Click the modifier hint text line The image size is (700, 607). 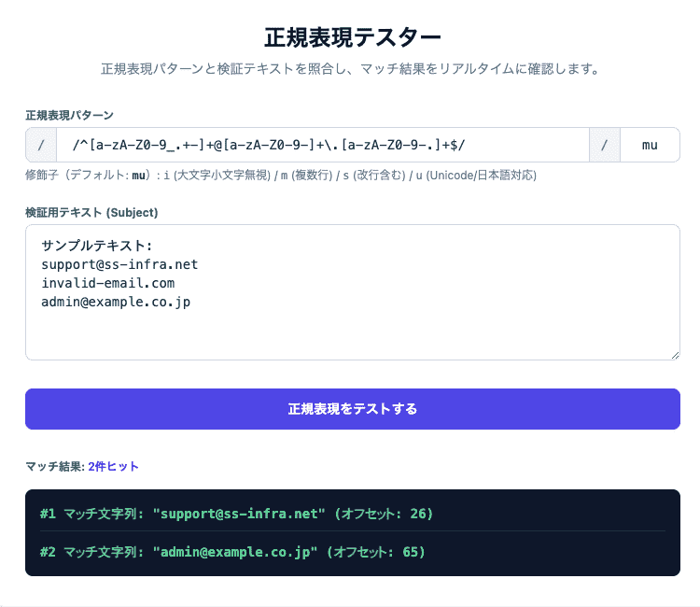(x=281, y=175)
